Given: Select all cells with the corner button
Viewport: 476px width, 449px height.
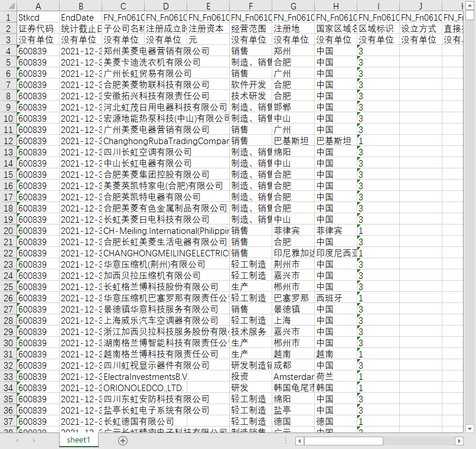Looking at the screenshot, I should [8, 6].
